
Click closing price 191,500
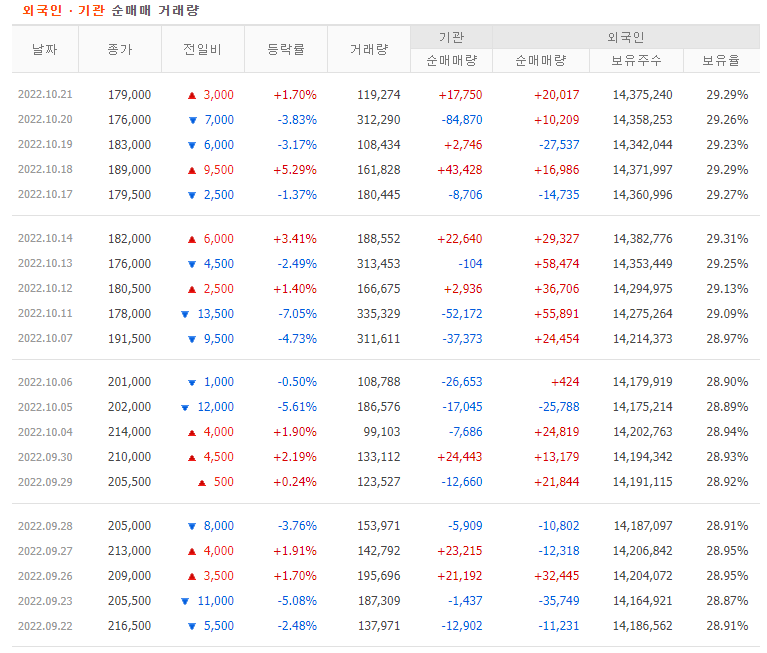tap(130, 338)
